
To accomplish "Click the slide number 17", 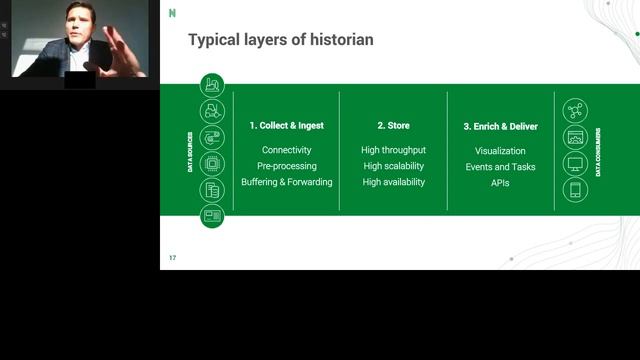I will point(173,258).
